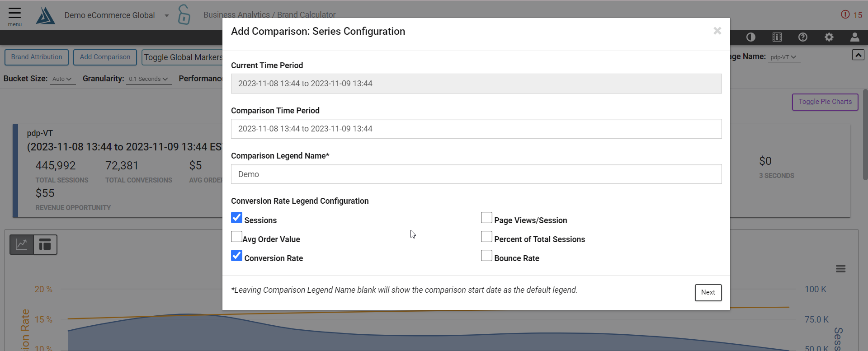
Task: Enable the Page Views/Session checkbox
Action: click(x=486, y=218)
